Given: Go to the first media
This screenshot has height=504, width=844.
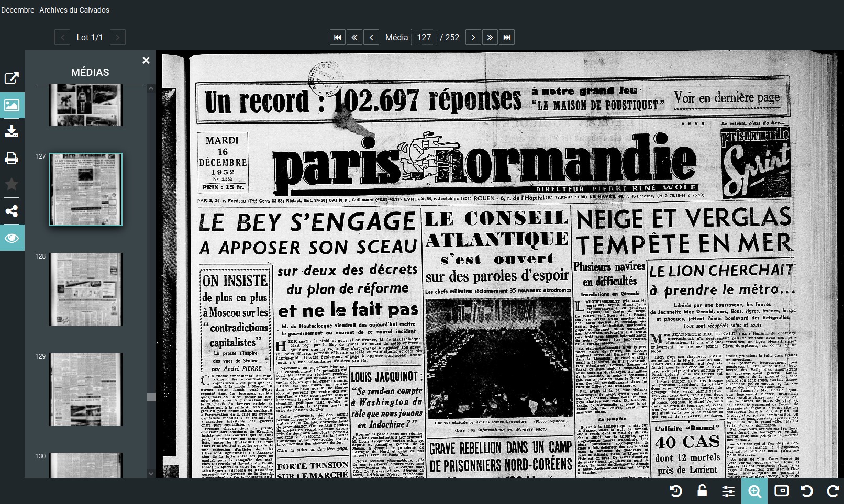Looking at the screenshot, I should tap(338, 37).
